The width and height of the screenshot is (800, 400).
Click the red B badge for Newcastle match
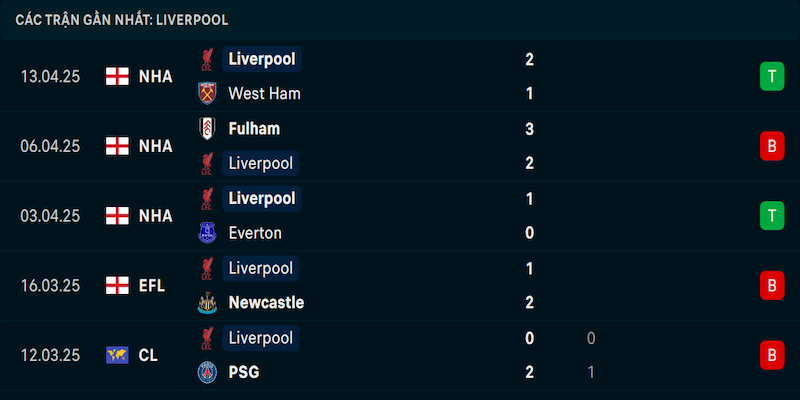click(772, 285)
